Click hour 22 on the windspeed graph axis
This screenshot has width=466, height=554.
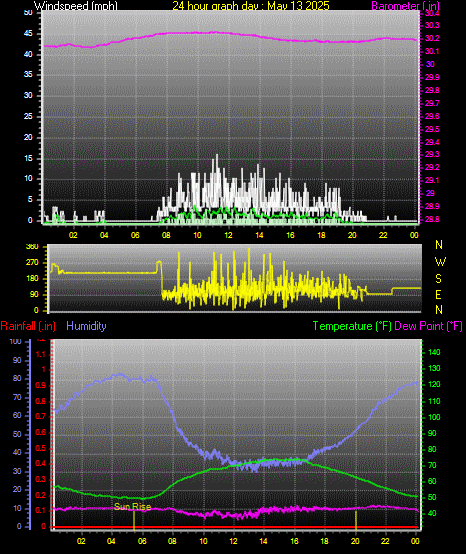[x=383, y=235]
